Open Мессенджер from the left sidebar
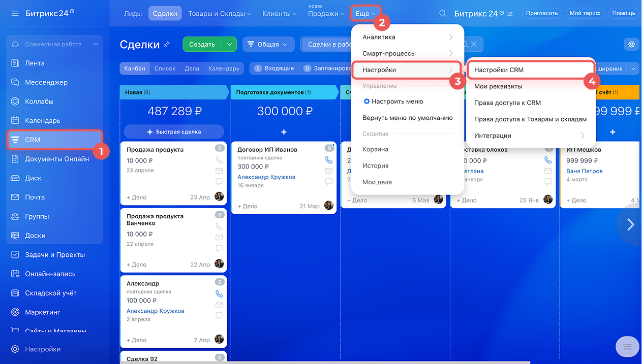This screenshot has height=364, width=642. click(x=46, y=82)
